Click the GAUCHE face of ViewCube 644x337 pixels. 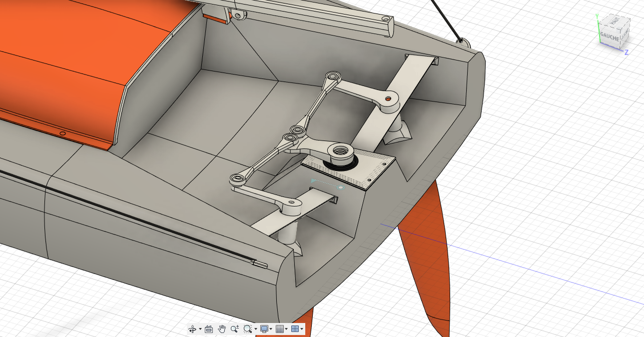pos(610,37)
